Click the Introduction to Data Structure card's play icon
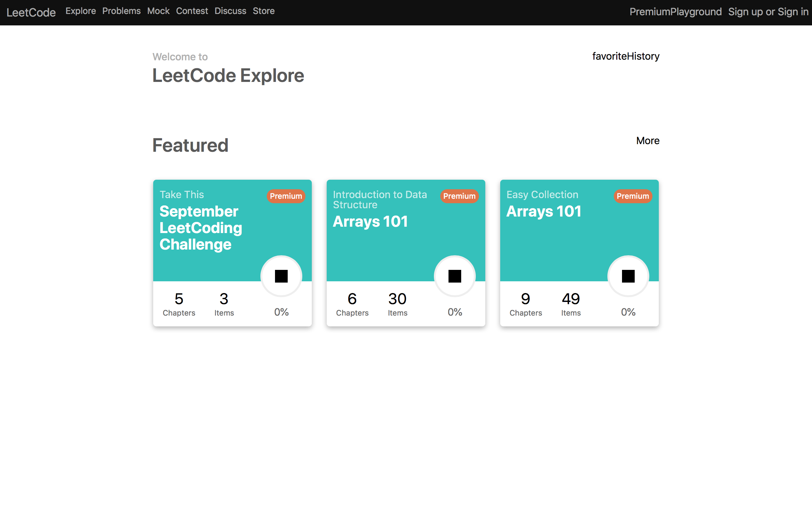812x508 pixels. click(x=455, y=276)
